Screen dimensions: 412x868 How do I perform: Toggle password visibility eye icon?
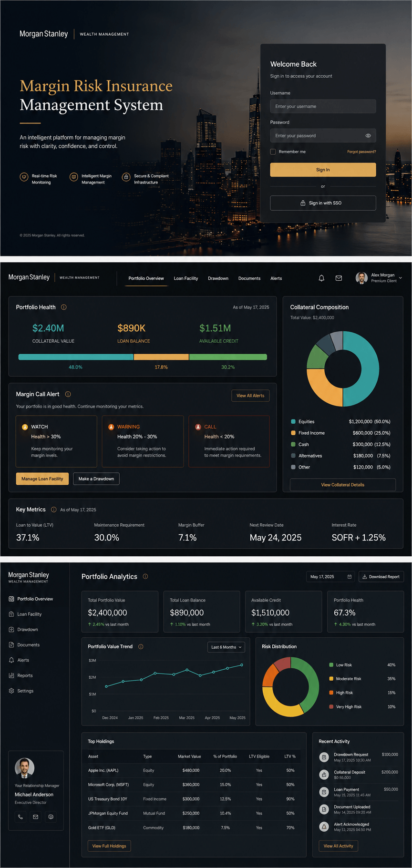[368, 136]
